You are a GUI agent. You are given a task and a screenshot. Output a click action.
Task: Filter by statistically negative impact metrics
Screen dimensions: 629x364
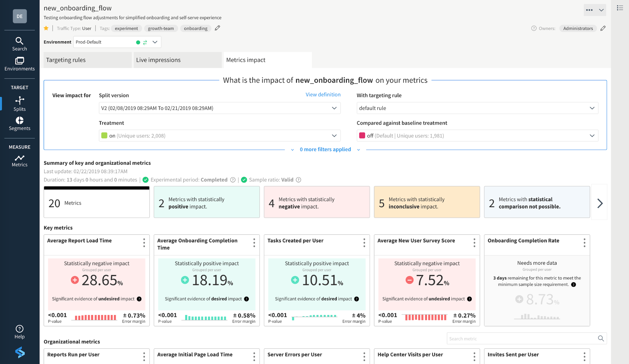[317, 202]
